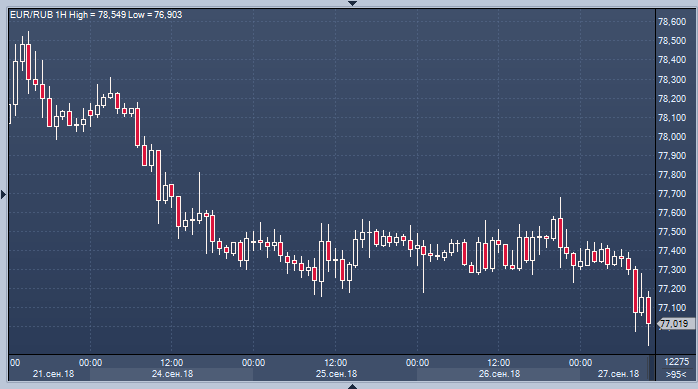
Task: Click the 12:00 label above 24.сен.18
Action: pyautogui.click(x=172, y=363)
